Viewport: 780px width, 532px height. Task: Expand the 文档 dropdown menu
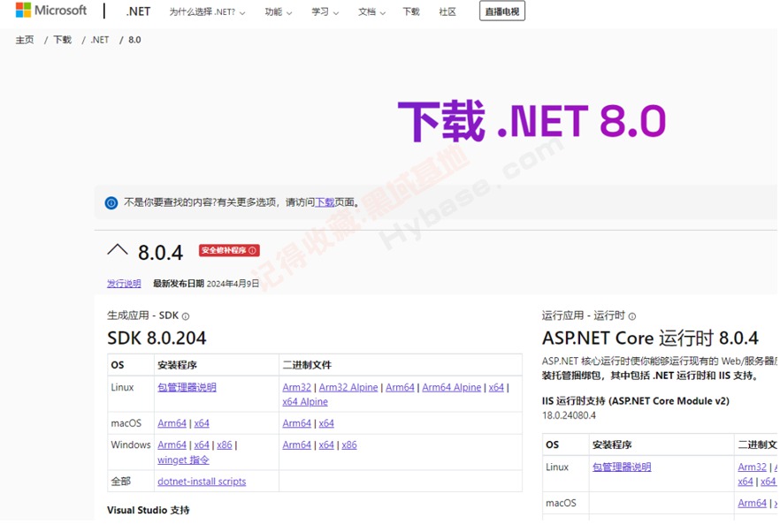(371, 12)
